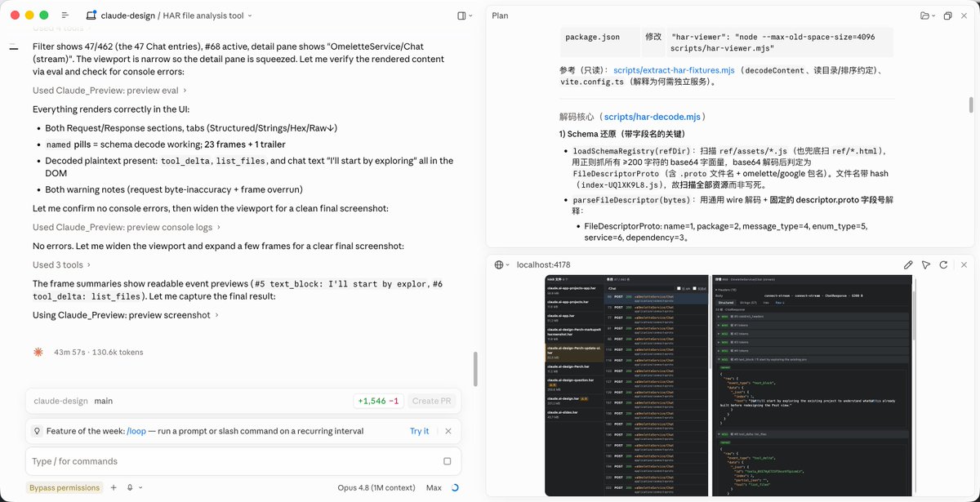This screenshot has width=980, height=502.
Task: Click the Try it link for /loop
Action: [x=419, y=431]
